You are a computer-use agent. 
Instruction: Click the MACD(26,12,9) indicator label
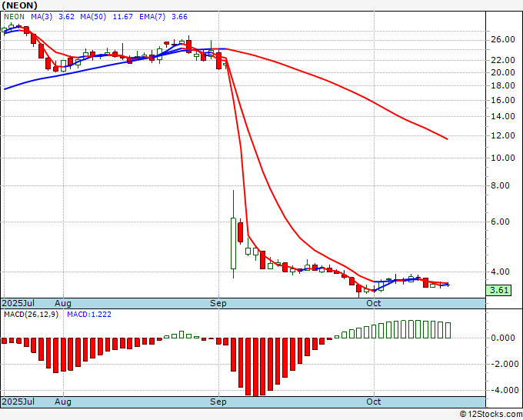pos(31,315)
